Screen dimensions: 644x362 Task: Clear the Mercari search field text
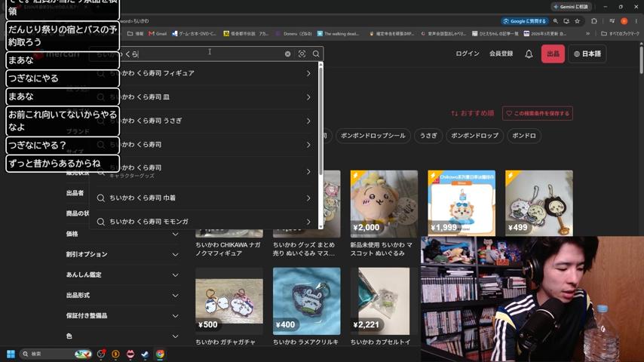click(287, 54)
